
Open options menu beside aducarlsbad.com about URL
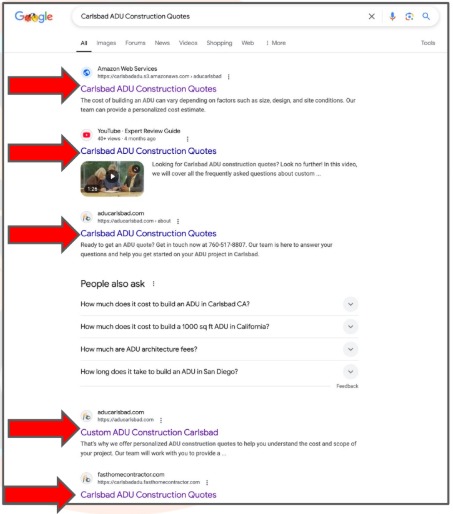tap(178, 221)
